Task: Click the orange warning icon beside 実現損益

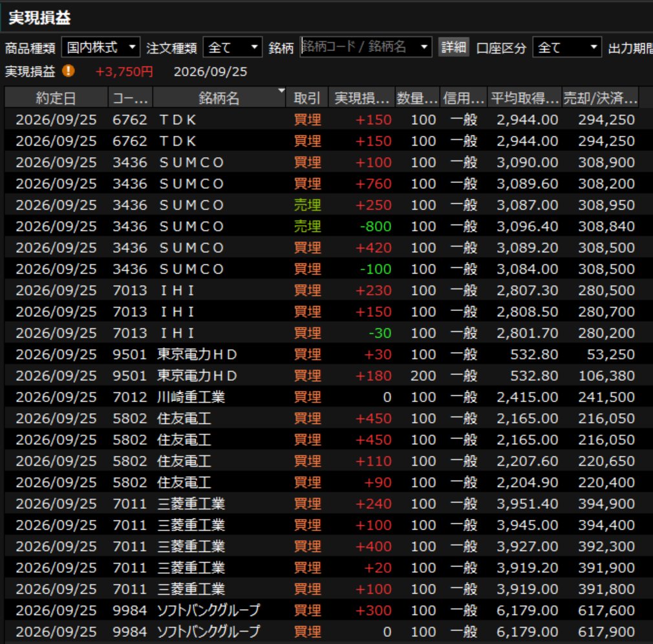Action: [69, 71]
